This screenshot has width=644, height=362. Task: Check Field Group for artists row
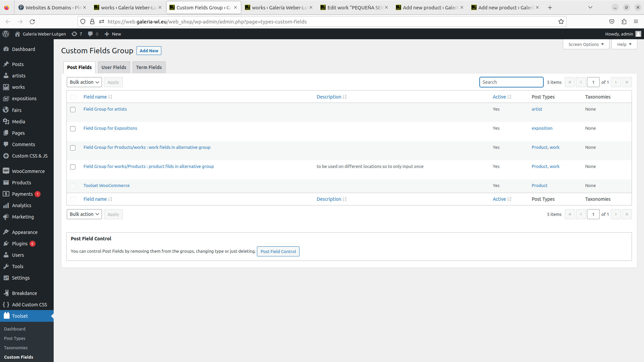[73, 110]
